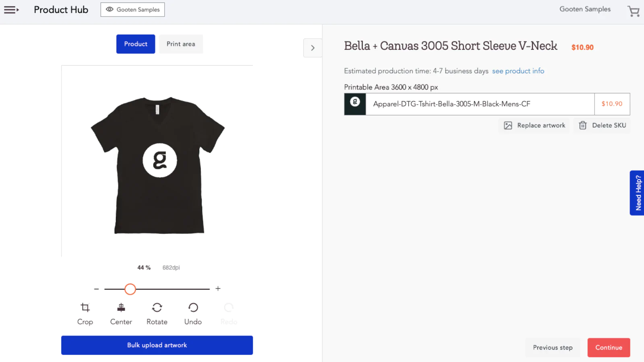Click the Continue button

coord(609,348)
